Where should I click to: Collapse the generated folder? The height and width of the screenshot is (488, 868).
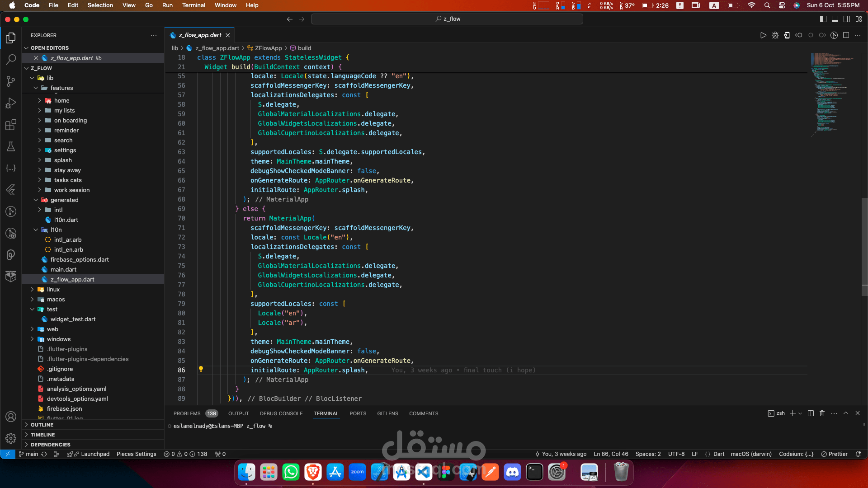tap(64, 200)
